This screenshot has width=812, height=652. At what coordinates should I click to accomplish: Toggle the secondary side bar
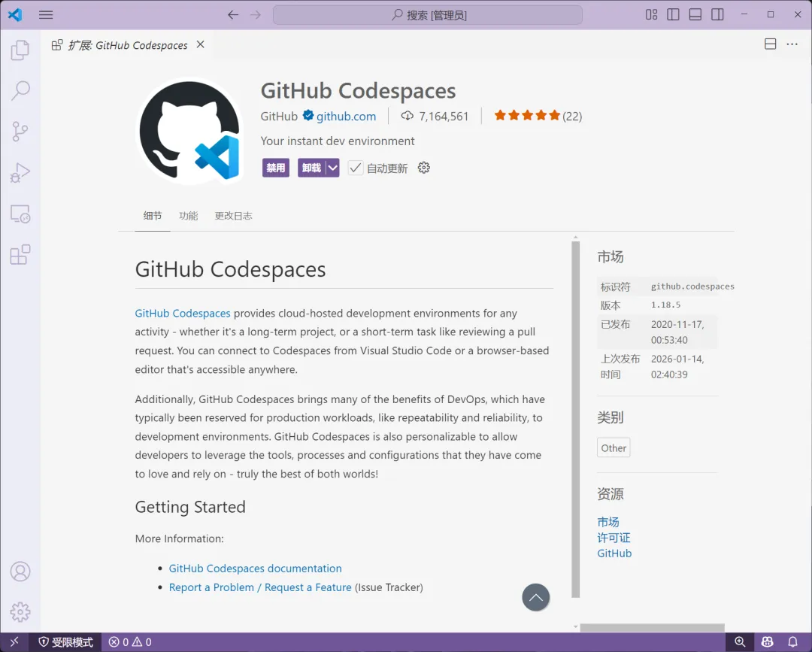718,14
